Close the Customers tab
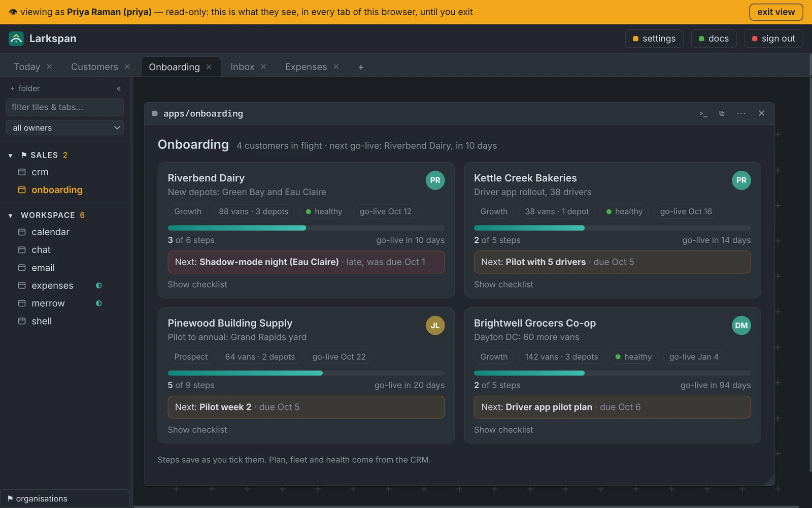 (x=127, y=67)
